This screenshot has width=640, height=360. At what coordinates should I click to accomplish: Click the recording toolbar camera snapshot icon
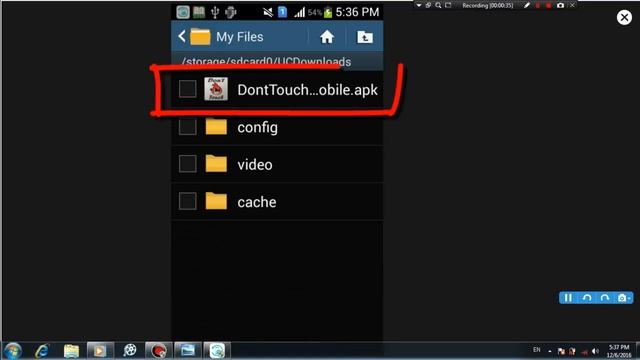[560, 5]
